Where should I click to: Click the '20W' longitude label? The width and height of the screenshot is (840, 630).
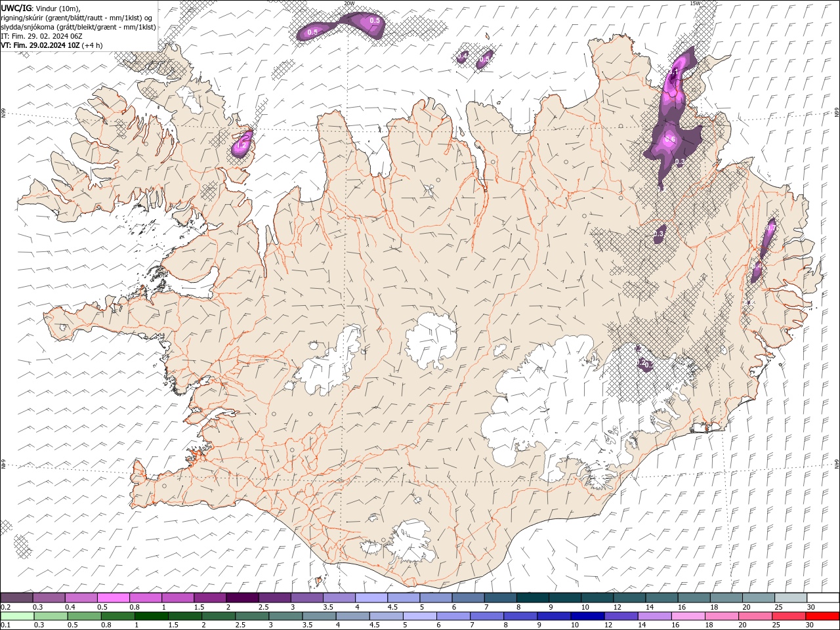[349, 3]
